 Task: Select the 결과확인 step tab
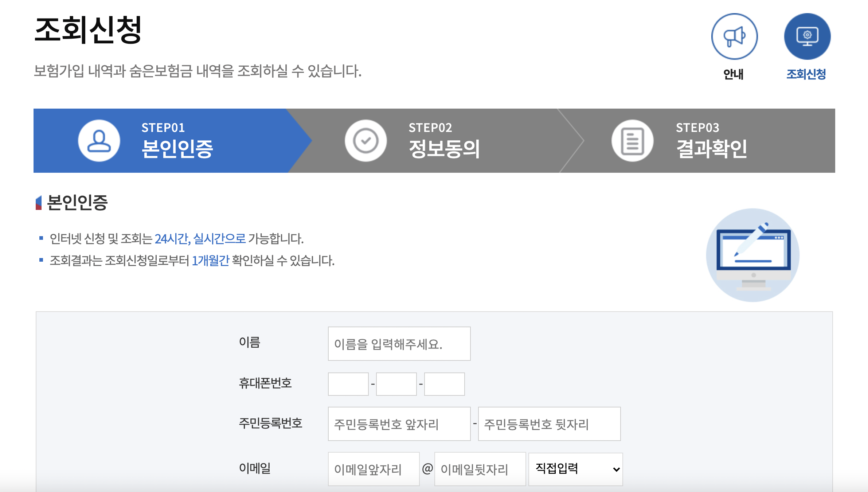(711, 149)
